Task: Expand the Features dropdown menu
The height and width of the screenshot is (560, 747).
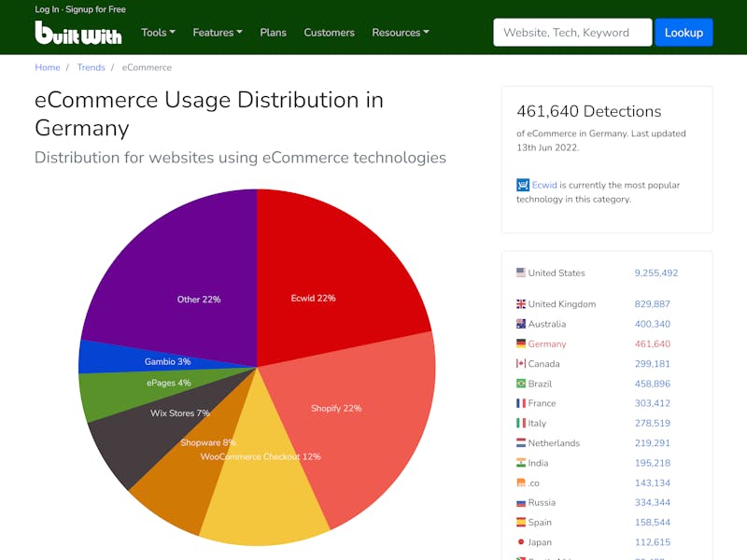Action: click(218, 33)
